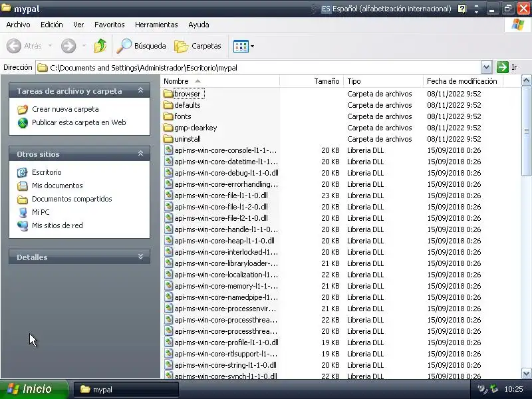
Task: Open Mi PC link
Action: pyautogui.click(x=41, y=212)
